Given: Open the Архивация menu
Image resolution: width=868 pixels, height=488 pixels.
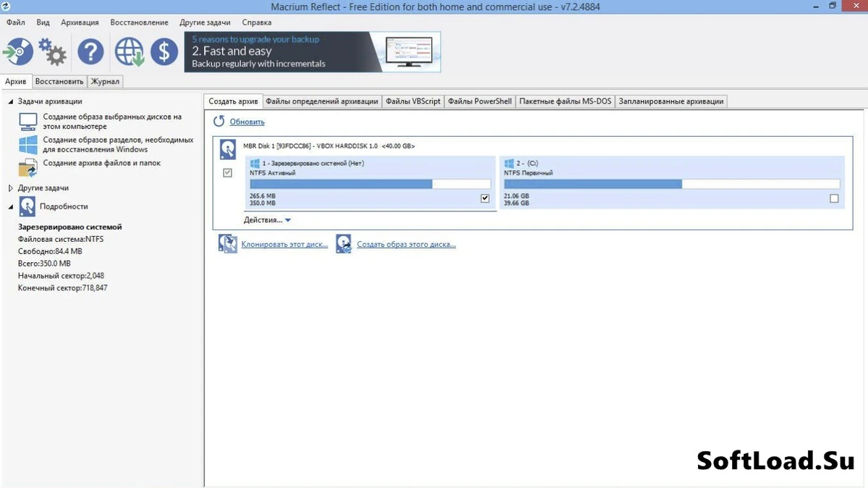Looking at the screenshot, I should (x=80, y=22).
